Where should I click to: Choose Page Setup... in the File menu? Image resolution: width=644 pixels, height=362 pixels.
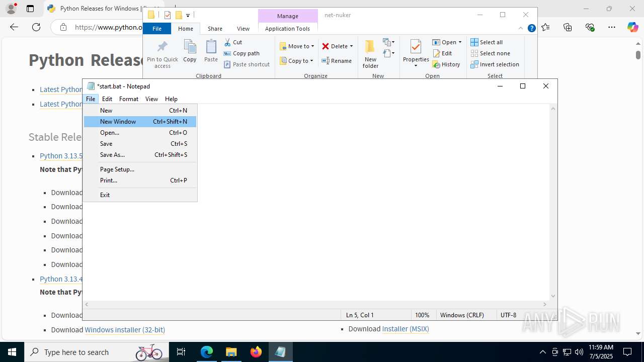pos(140,169)
